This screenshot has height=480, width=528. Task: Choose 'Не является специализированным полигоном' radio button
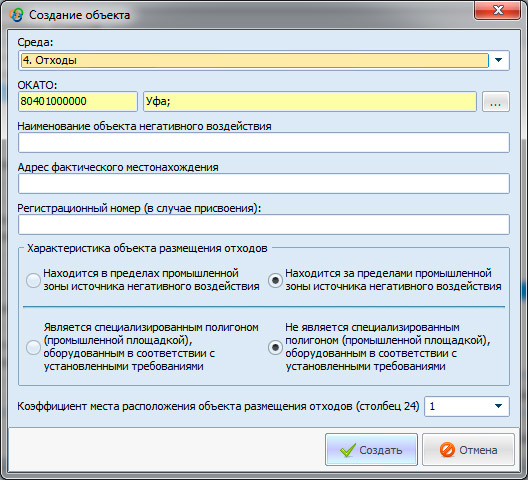(275, 347)
